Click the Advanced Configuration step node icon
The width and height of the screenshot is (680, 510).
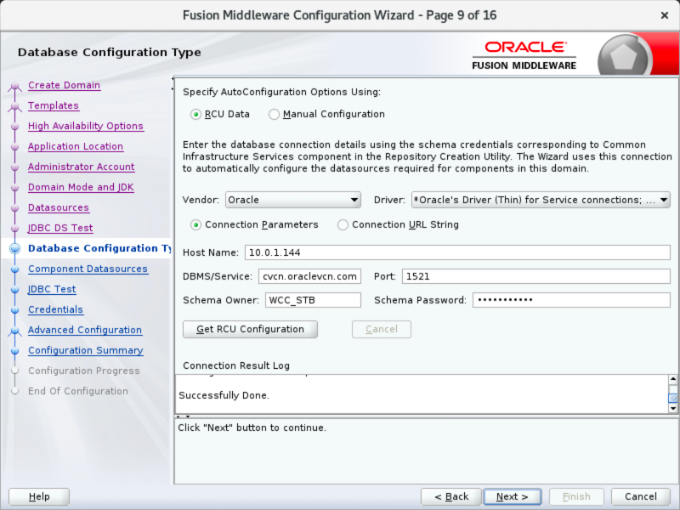(x=15, y=331)
